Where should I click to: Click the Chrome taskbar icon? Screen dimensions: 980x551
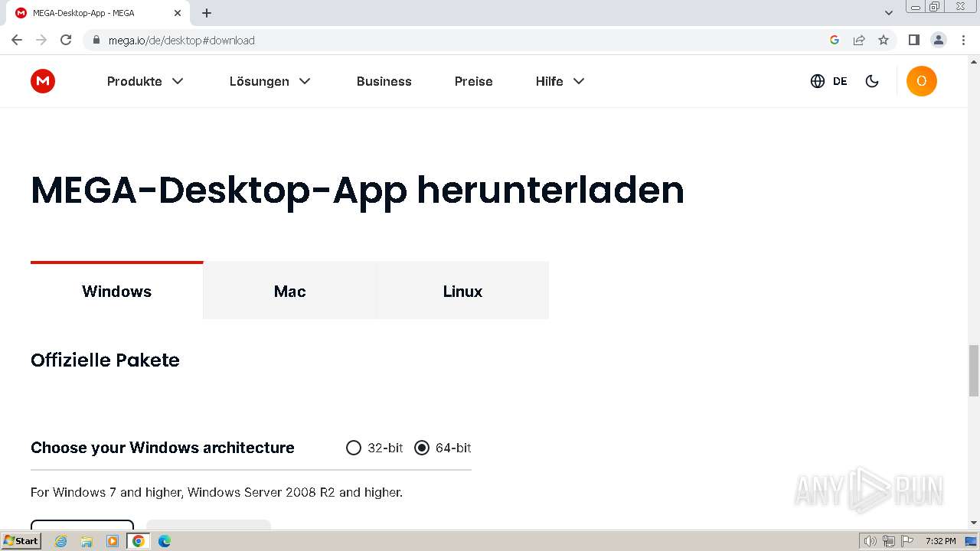[139, 541]
